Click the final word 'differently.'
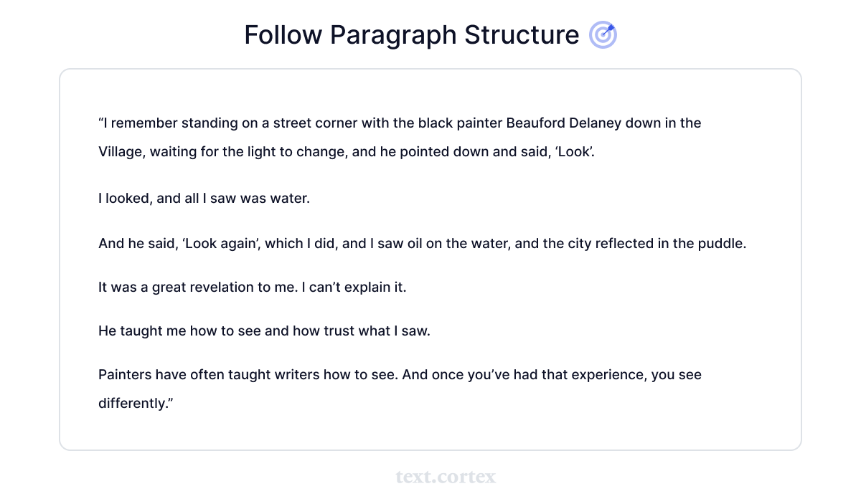The height and width of the screenshot is (504, 861). click(x=136, y=404)
